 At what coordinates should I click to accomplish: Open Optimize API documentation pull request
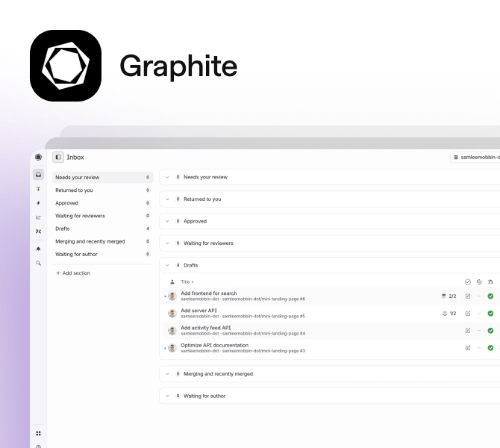point(215,345)
